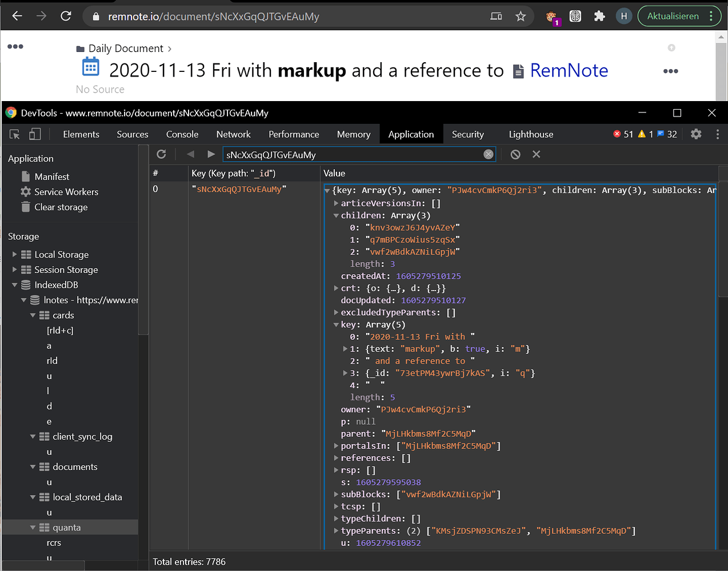Expand the typeParents property
728x571 pixels.
[336, 531]
